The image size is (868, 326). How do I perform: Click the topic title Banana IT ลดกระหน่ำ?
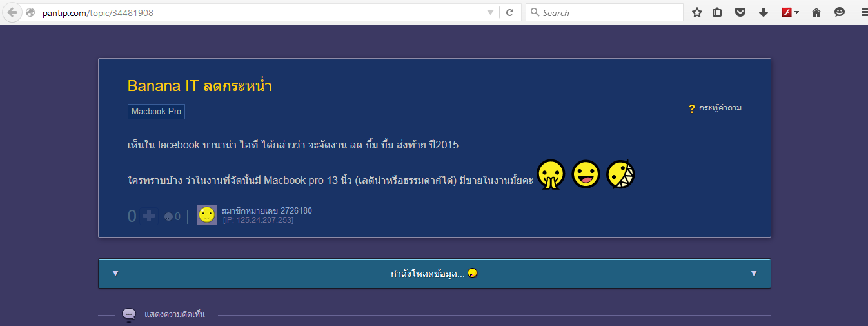200,86
